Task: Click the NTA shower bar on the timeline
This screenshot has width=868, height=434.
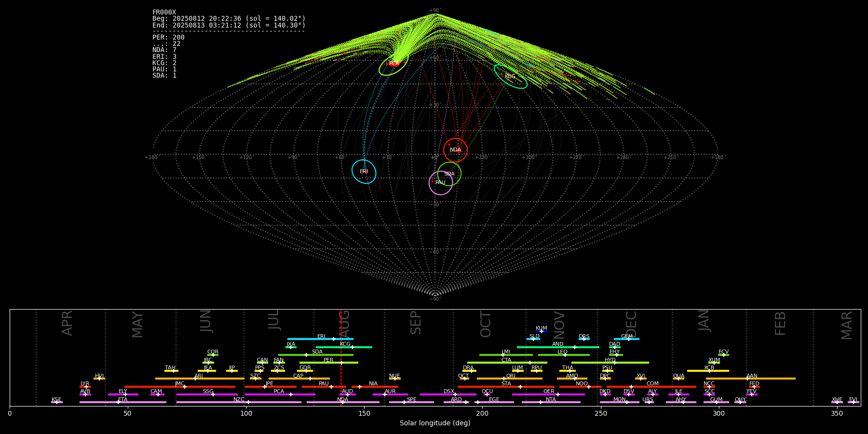Action: point(551,402)
